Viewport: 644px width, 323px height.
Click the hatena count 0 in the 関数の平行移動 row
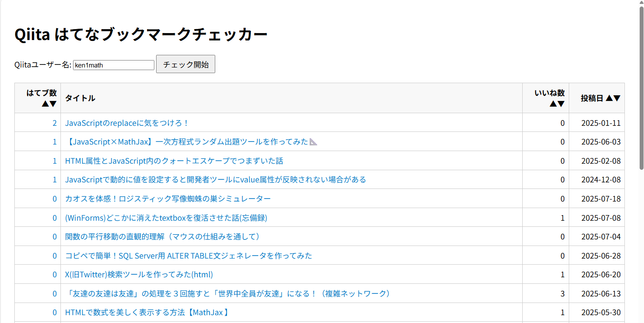[x=55, y=237]
